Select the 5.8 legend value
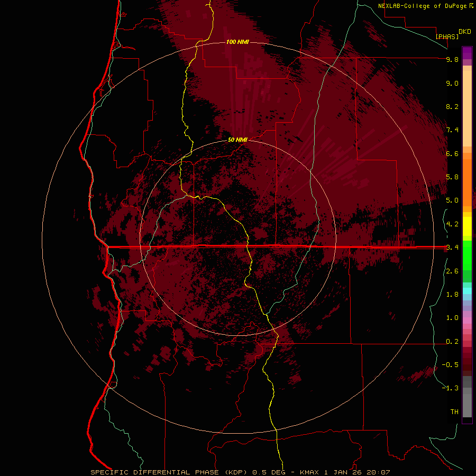 (452, 177)
